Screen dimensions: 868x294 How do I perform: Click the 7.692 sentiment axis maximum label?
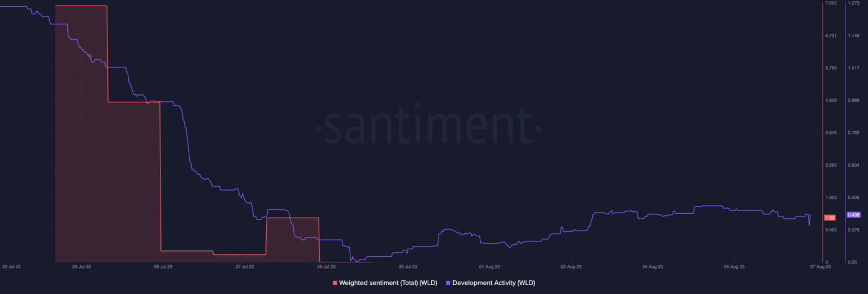(x=831, y=3)
